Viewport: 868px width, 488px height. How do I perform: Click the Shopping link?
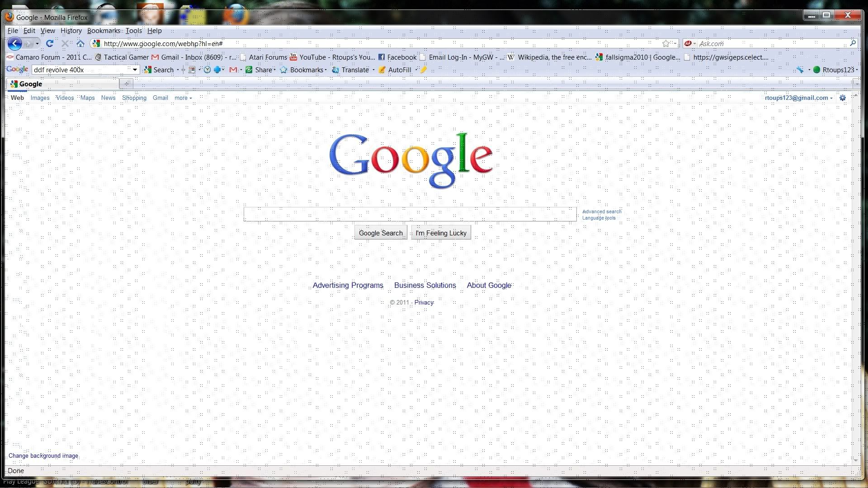point(134,98)
